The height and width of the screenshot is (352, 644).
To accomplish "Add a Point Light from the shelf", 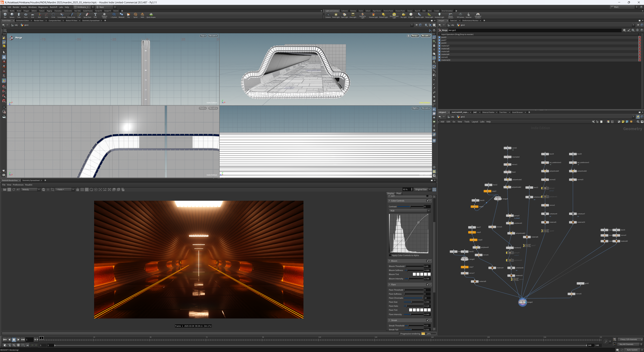I will [336, 15].
